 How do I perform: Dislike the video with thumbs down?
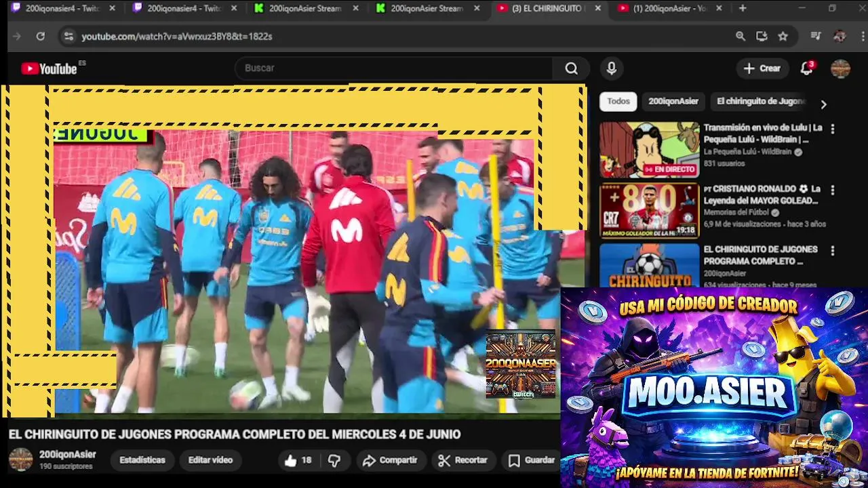(334, 460)
